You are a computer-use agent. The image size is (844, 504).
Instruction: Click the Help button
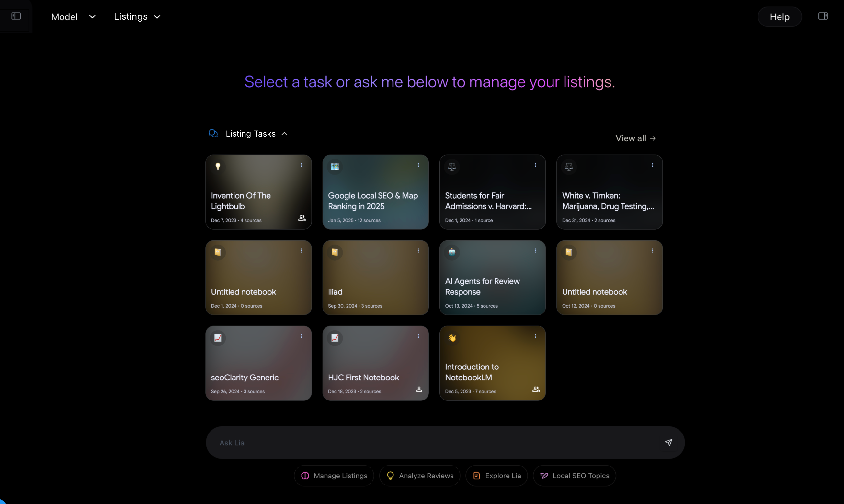point(780,16)
